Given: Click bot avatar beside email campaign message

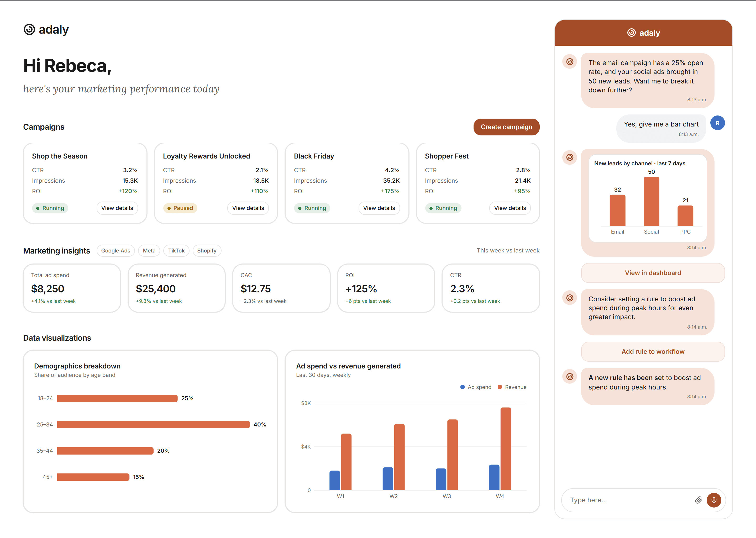Looking at the screenshot, I should coord(570,62).
